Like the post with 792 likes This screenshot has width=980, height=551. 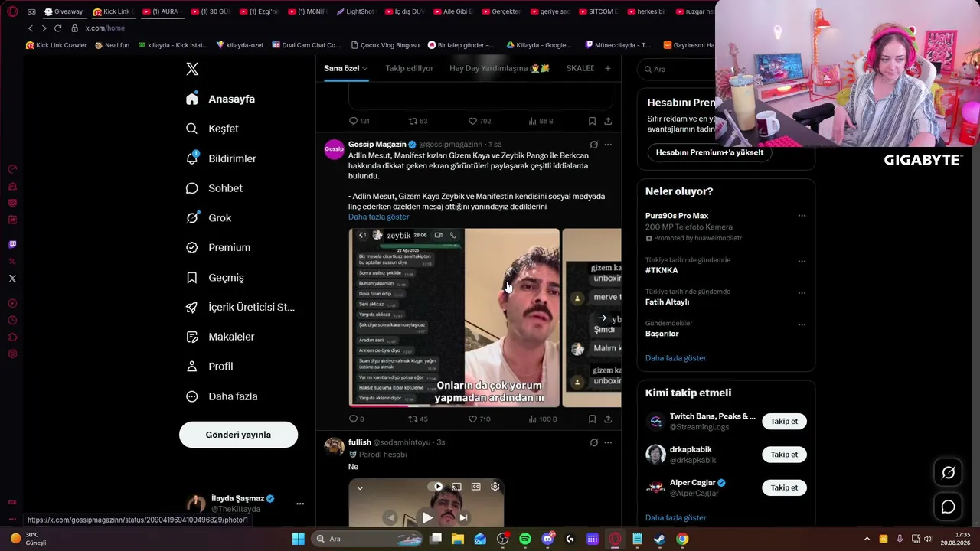click(479, 121)
